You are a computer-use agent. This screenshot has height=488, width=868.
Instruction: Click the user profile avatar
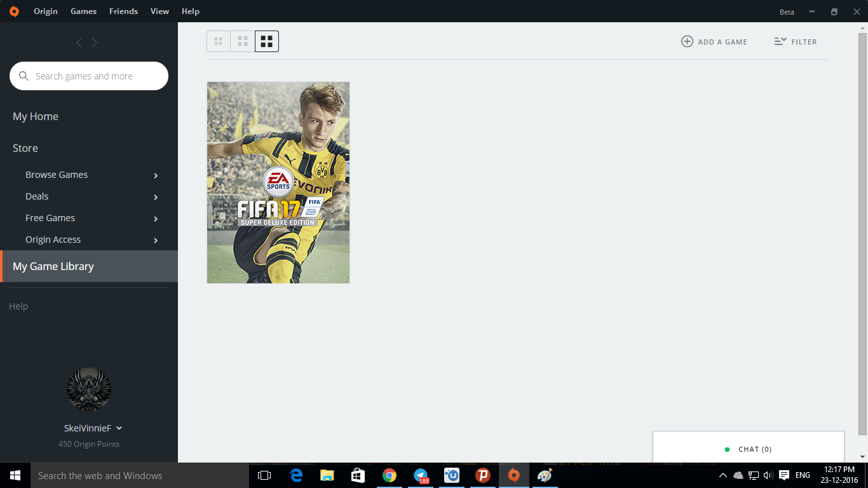(89, 390)
